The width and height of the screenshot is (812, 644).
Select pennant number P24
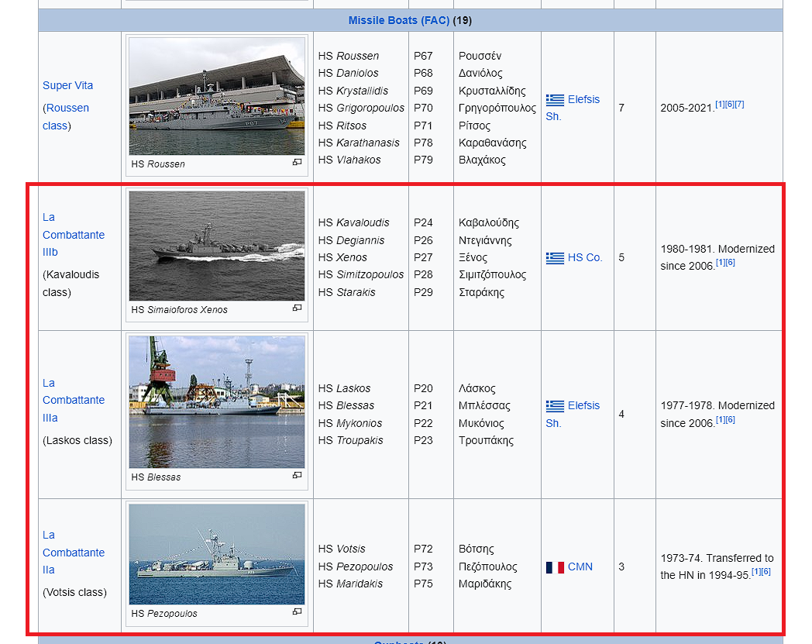coord(423,222)
